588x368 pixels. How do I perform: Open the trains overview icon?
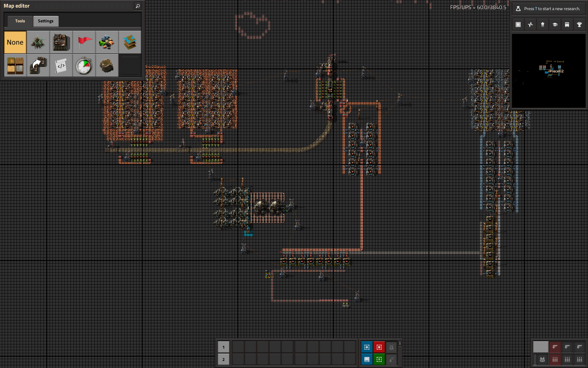[567, 25]
